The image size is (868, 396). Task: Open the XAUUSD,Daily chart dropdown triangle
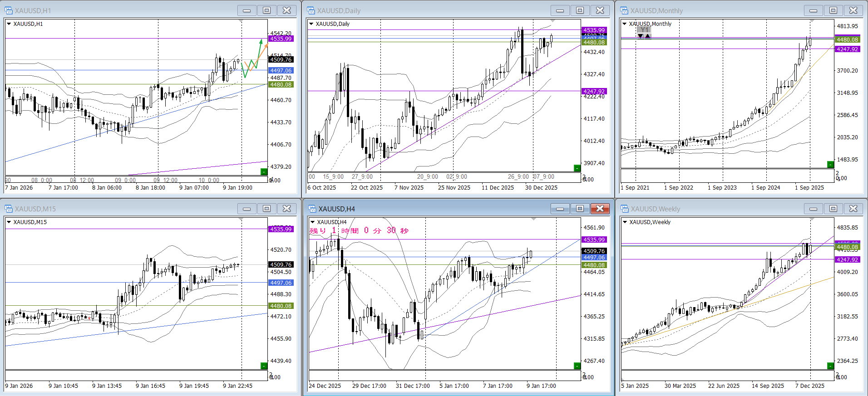pos(311,24)
